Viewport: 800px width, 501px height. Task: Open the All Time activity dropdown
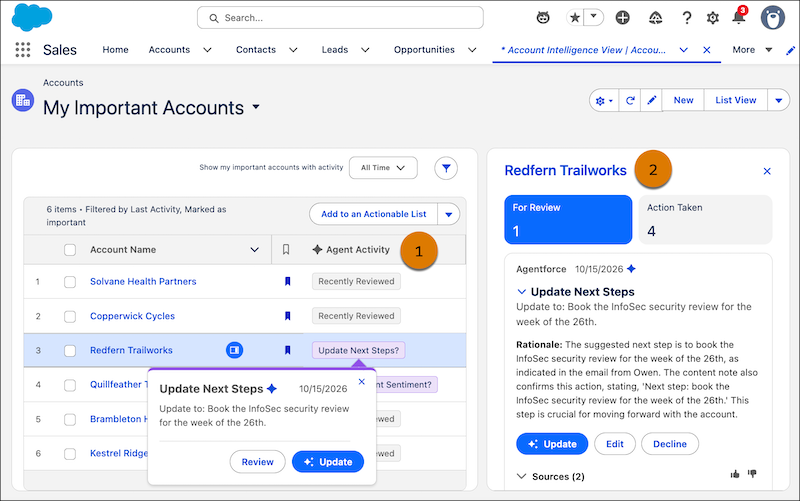point(383,168)
